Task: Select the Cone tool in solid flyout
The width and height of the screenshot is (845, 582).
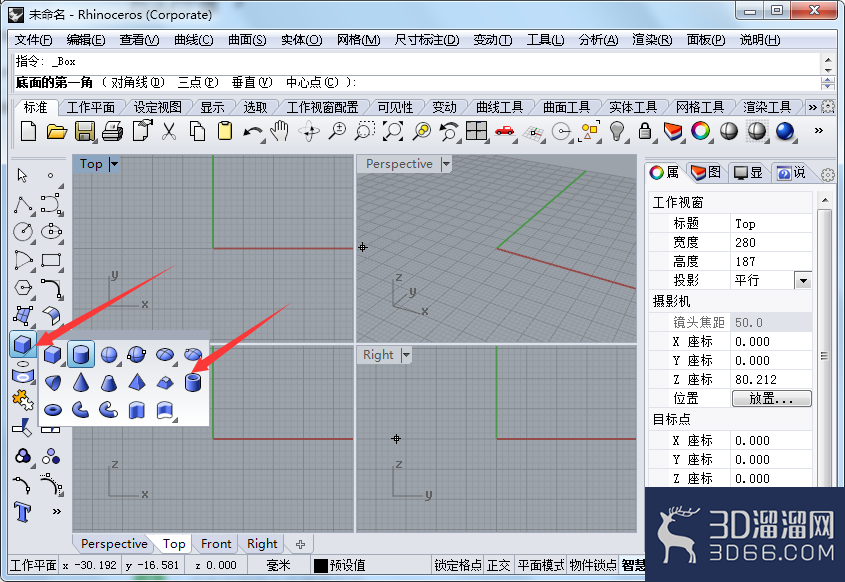Action: [81, 382]
